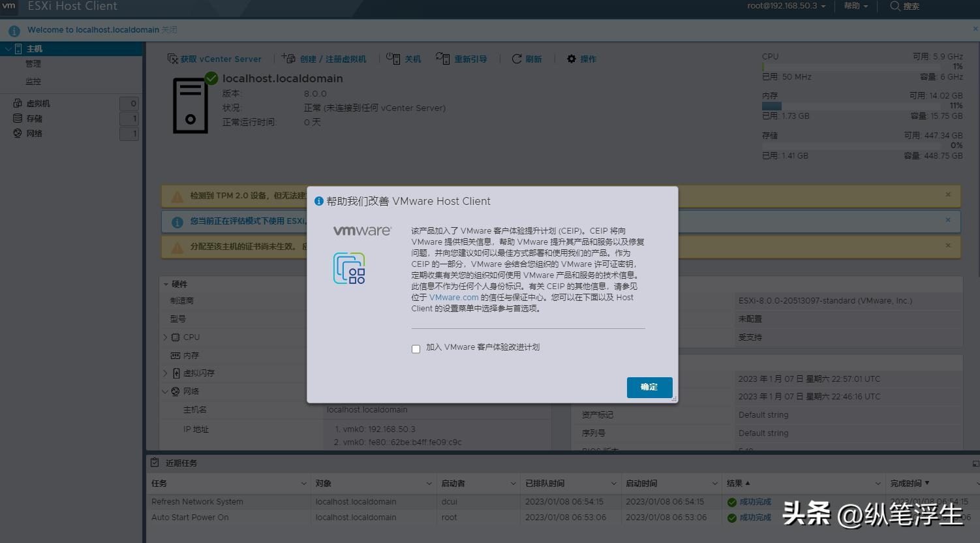The image size is (980, 543).
Task: Open the 帮助 menu
Action: (855, 7)
